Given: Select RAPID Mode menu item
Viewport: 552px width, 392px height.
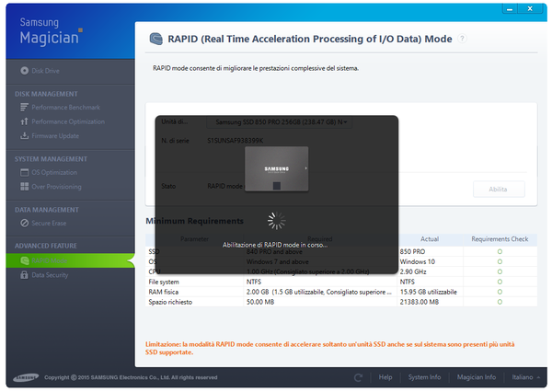Looking at the screenshot, I should click(70, 260).
